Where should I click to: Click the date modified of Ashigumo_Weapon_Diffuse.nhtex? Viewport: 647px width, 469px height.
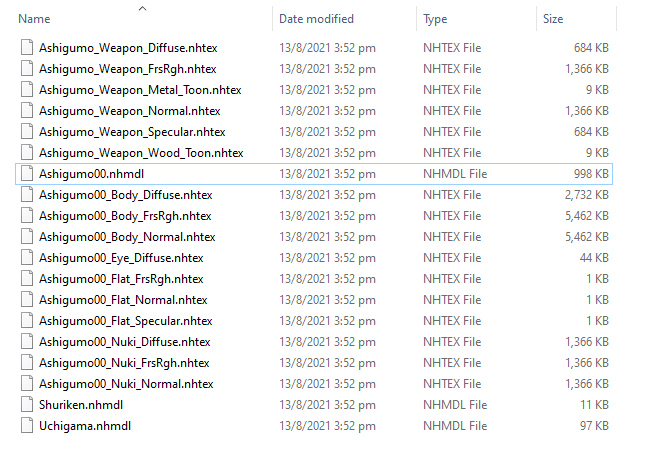pyautogui.click(x=328, y=48)
